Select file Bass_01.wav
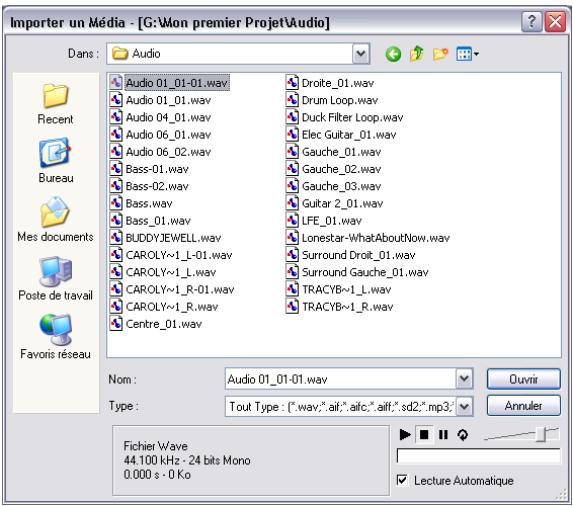The height and width of the screenshot is (506, 573). tap(150, 220)
